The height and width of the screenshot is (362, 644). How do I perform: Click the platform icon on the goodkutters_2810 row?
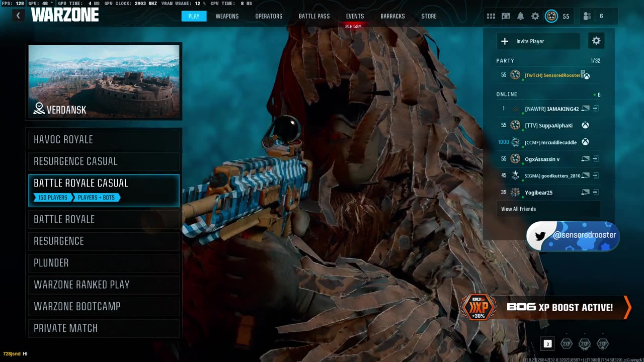(585, 175)
